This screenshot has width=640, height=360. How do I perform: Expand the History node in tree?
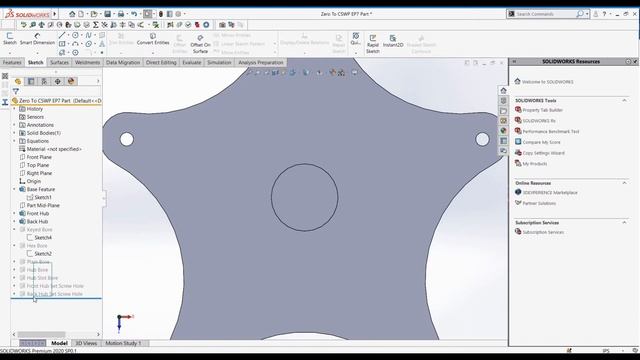(x=14, y=109)
